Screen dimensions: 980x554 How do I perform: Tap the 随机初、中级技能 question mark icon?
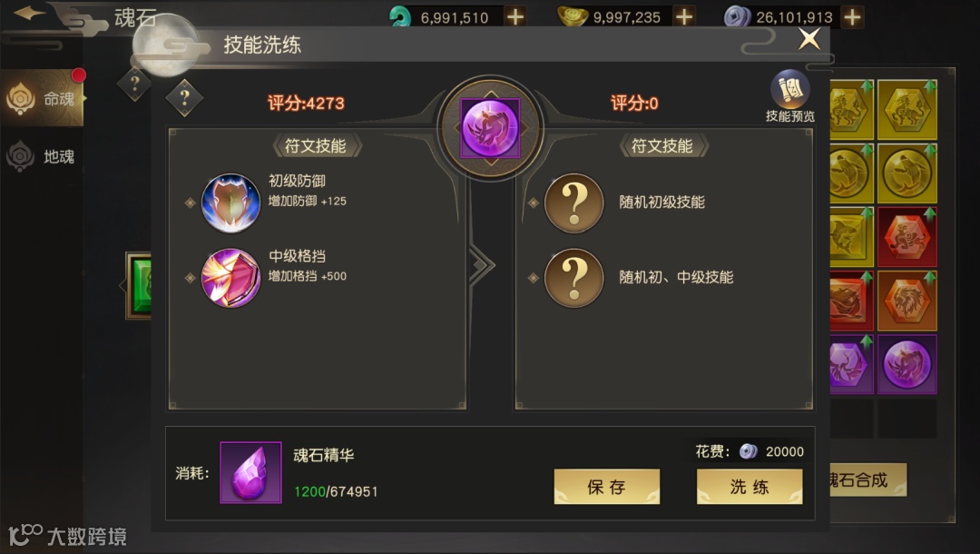573,278
